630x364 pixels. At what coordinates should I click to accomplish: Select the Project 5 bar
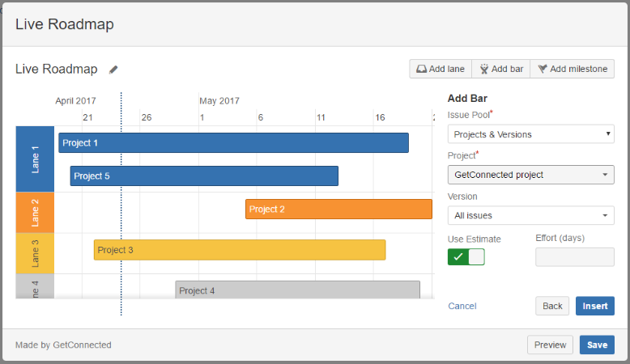tap(204, 176)
